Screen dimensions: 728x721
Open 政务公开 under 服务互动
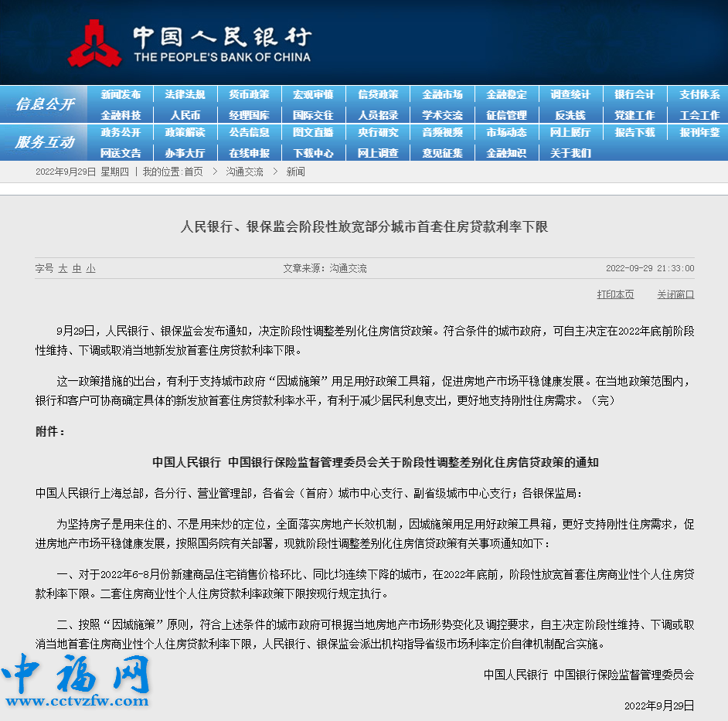pyautogui.click(x=121, y=132)
